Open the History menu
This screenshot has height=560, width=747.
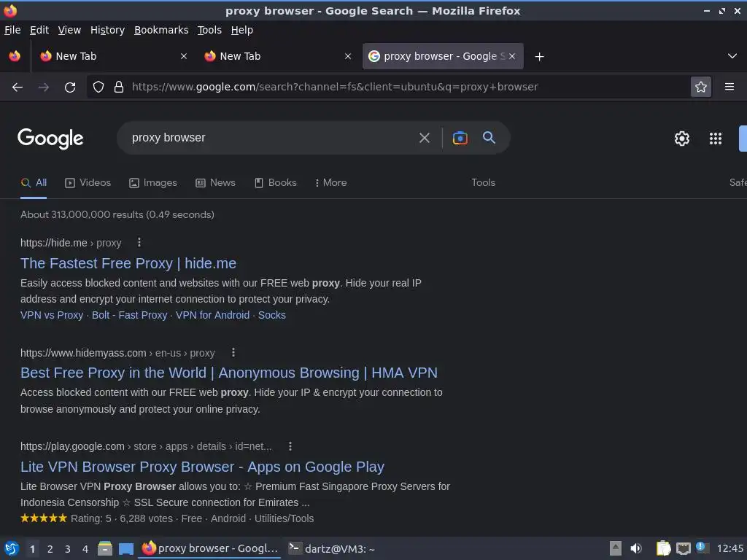pyautogui.click(x=107, y=30)
